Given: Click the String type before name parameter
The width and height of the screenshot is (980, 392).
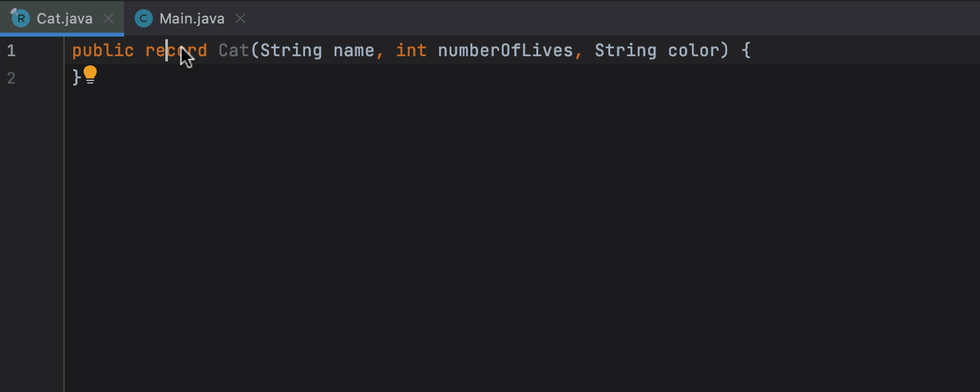Looking at the screenshot, I should [290, 50].
